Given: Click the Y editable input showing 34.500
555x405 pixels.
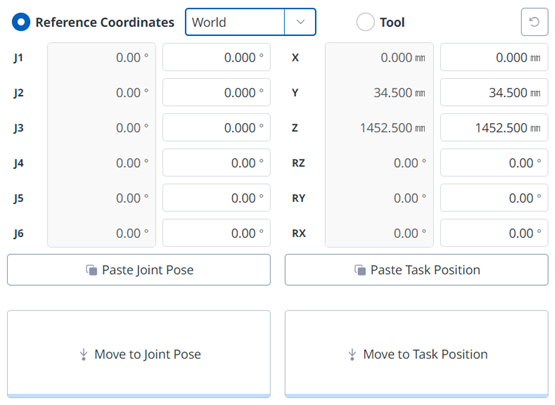Looking at the screenshot, I should pos(494,93).
